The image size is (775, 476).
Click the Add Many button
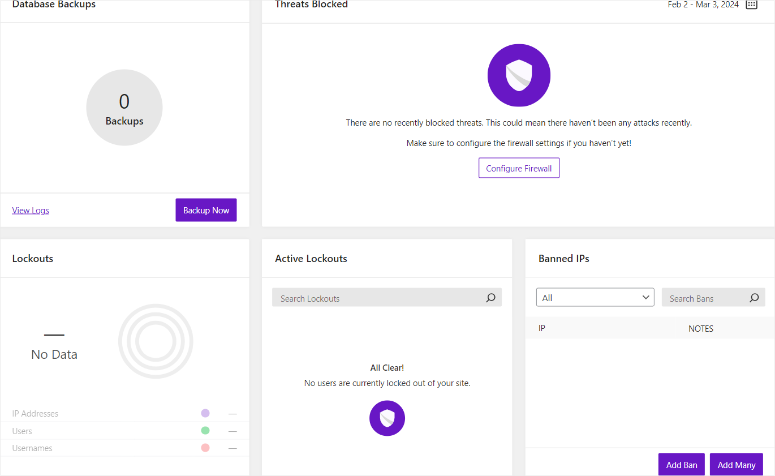coord(736,465)
